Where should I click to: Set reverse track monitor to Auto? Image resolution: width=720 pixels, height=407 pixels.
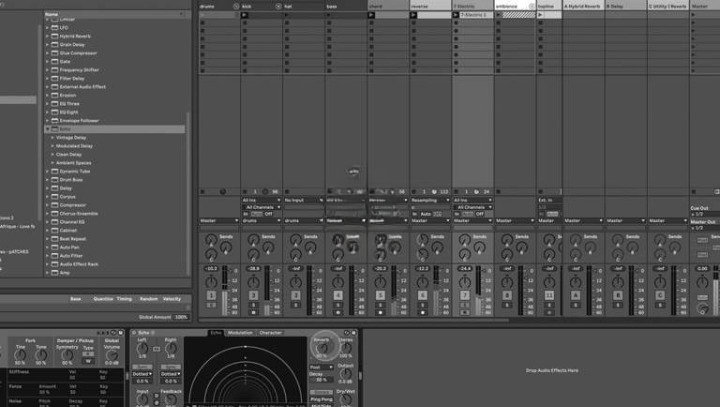(x=426, y=214)
